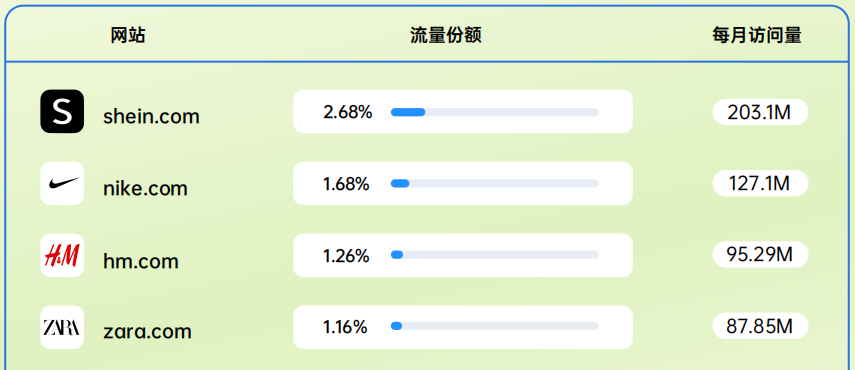This screenshot has height=370, width=855.
Task: Open the hm.com website link
Action: 141,261
